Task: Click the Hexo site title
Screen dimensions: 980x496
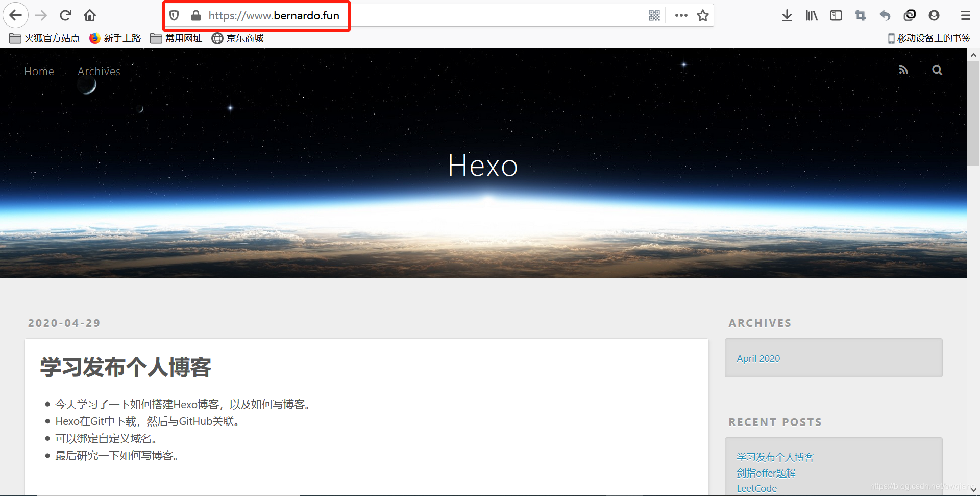Action: [483, 166]
